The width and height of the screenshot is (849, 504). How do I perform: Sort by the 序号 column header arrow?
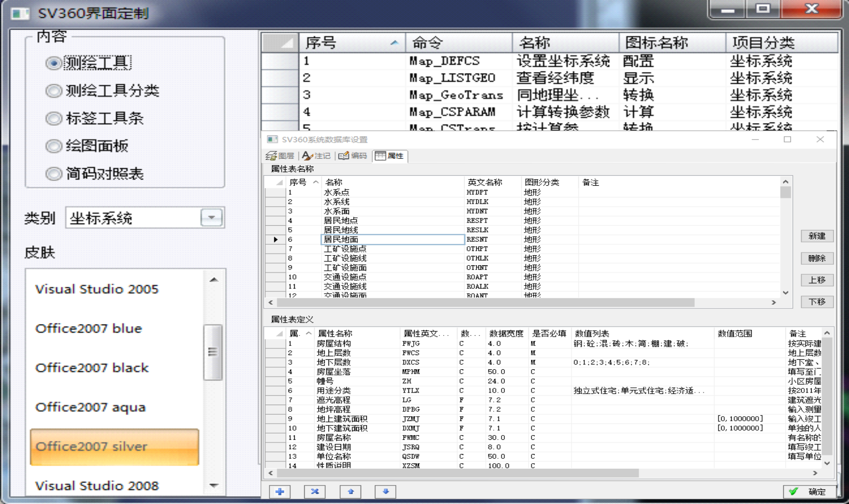394,43
